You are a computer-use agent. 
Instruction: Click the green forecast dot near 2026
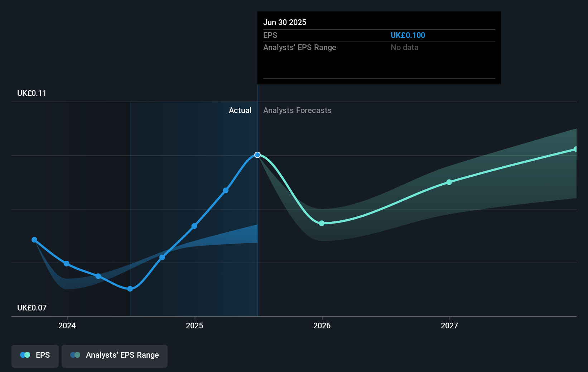click(x=322, y=223)
